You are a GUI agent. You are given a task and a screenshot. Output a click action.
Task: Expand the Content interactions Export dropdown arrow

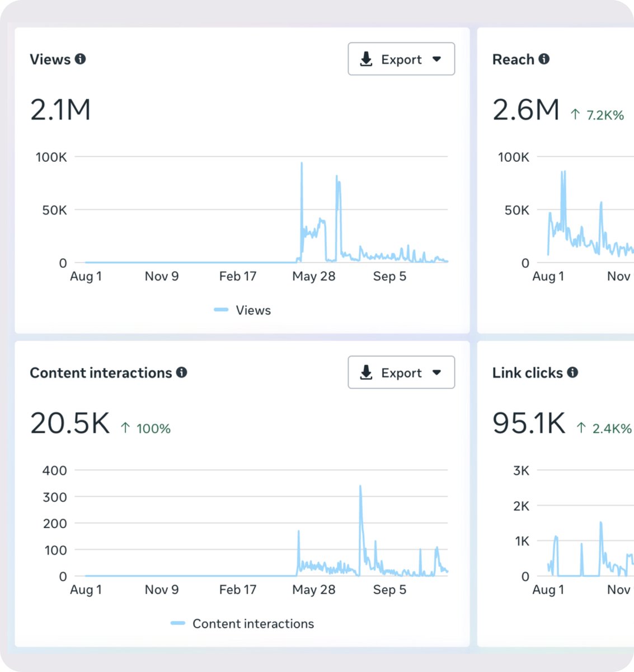[x=437, y=372]
